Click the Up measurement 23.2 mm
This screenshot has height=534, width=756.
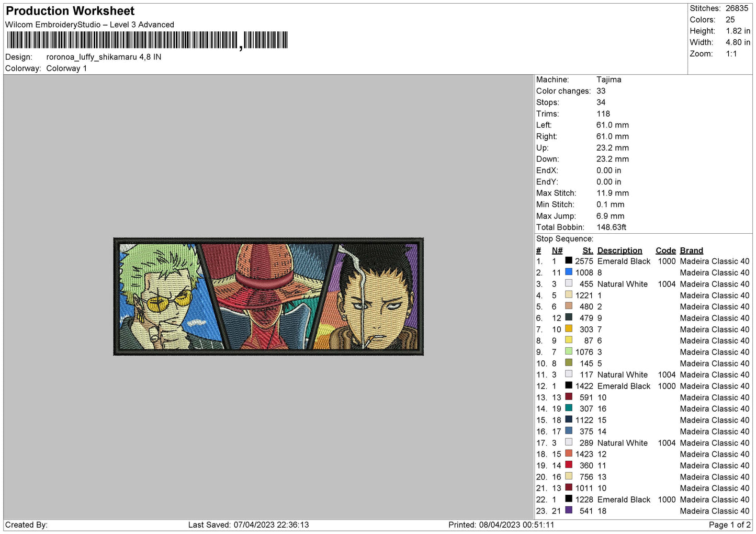tap(613, 148)
